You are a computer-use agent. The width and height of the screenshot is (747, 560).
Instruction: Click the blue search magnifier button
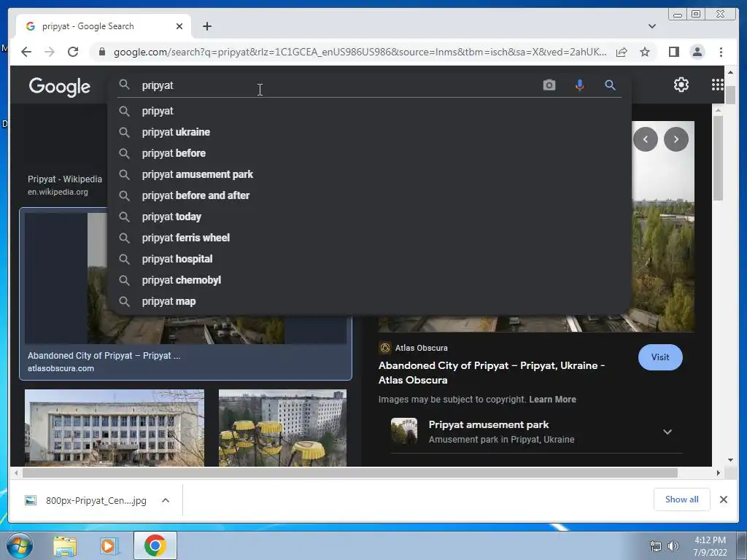click(610, 85)
